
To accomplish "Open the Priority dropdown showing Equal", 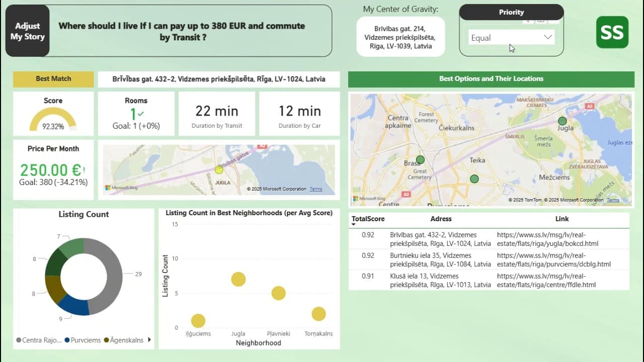I will pyautogui.click(x=512, y=37).
